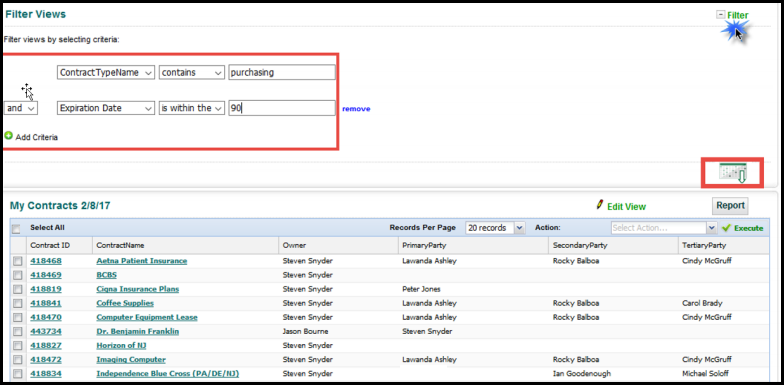Click the Report button
The height and width of the screenshot is (385, 784).
click(730, 206)
